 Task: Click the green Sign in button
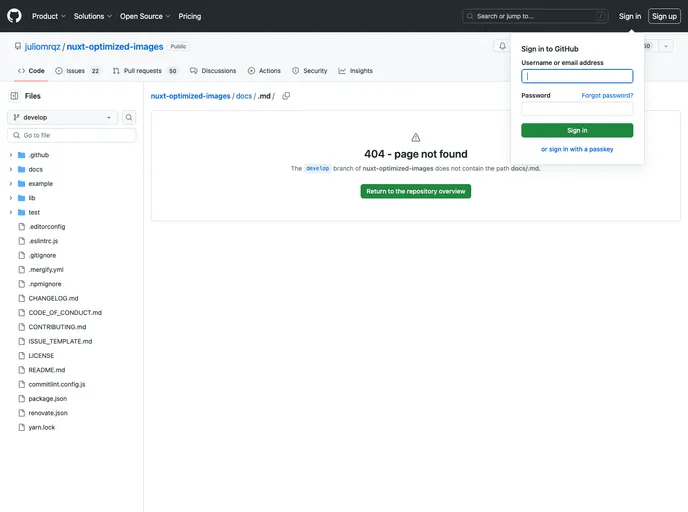[577, 130]
